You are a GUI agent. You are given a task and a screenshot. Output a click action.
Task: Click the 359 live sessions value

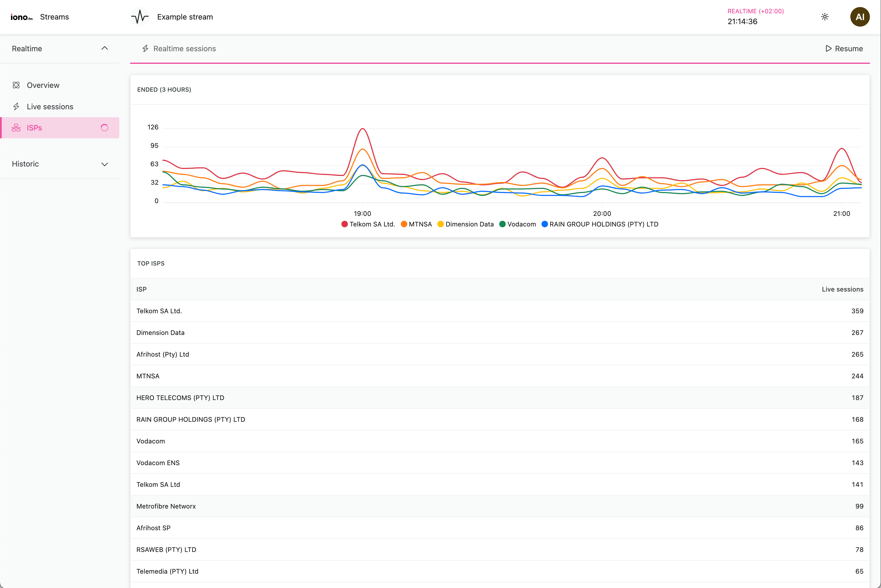click(x=857, y=311)
